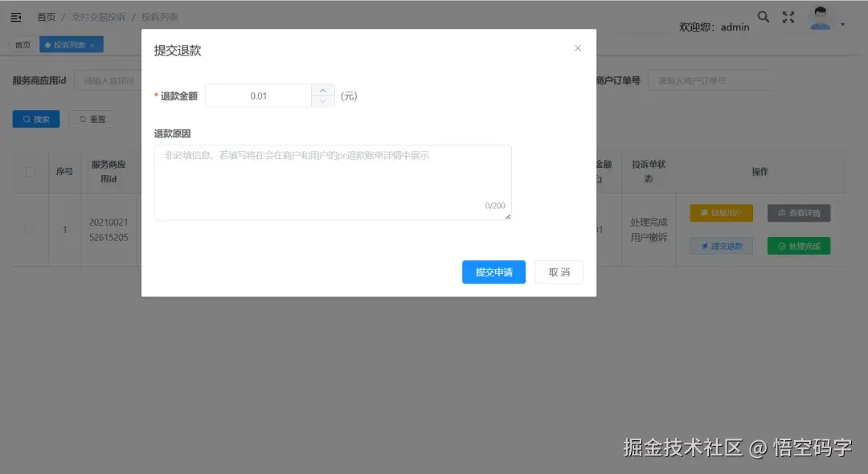Open global search via the magnifier icon

763,16
